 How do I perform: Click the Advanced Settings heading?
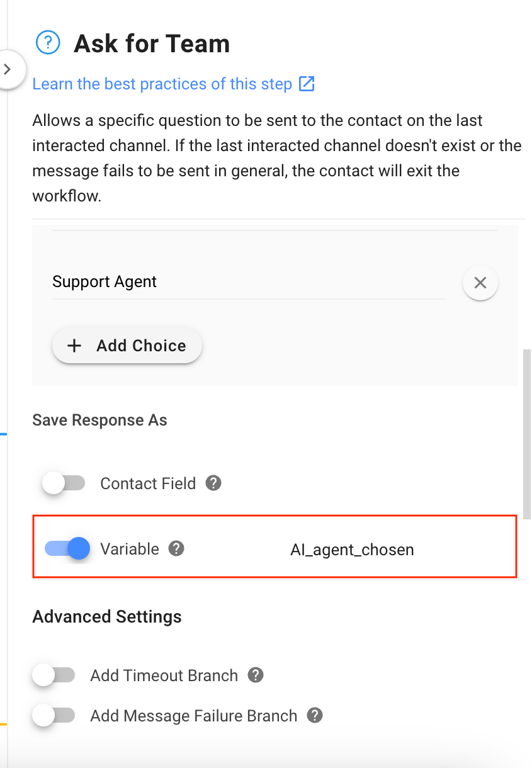(x=107, y=616)
